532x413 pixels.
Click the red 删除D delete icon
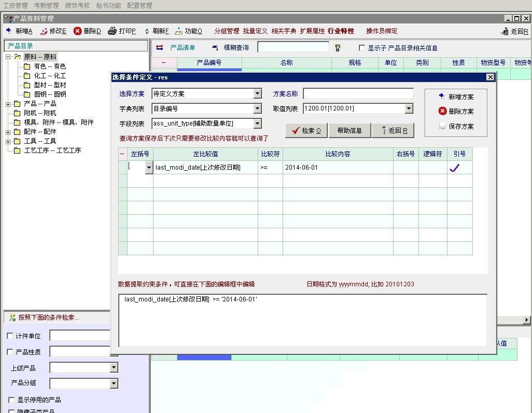(x=78, y=31)
